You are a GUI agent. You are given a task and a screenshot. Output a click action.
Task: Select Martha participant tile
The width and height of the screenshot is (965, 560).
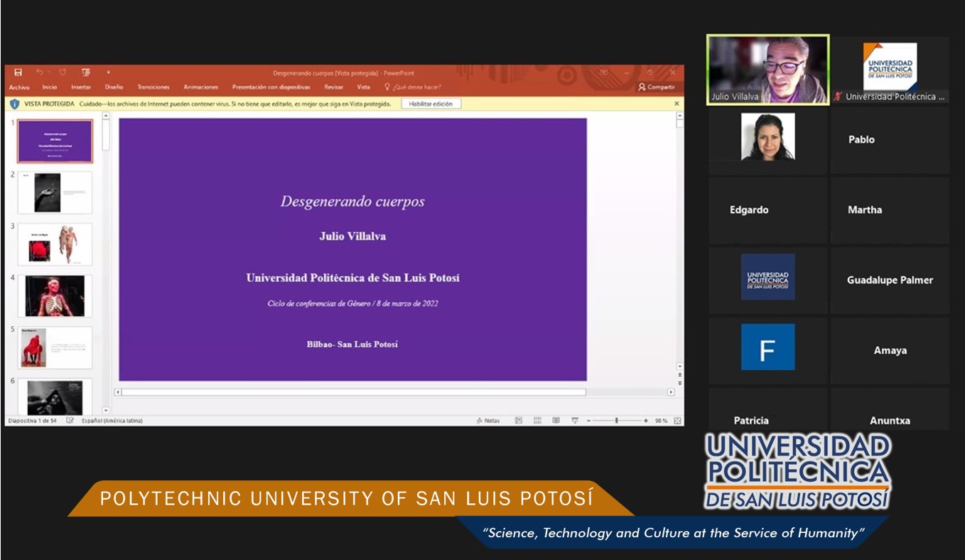pyautogui.click(x=890, y=210)
